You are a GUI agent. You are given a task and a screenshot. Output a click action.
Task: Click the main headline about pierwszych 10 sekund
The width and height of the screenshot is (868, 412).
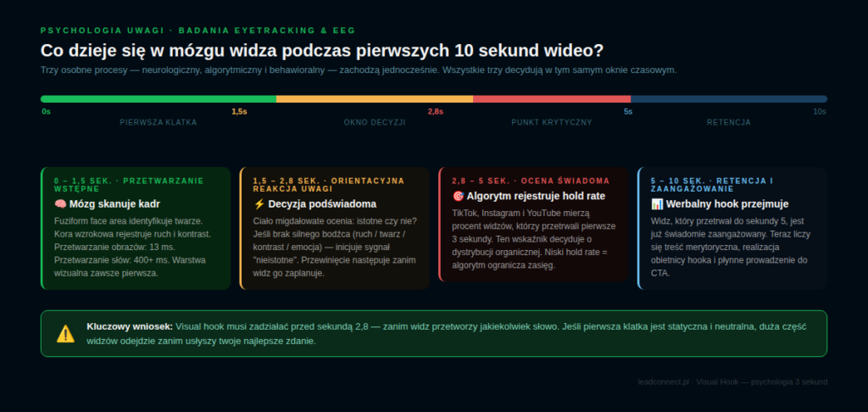coord(323,50)
